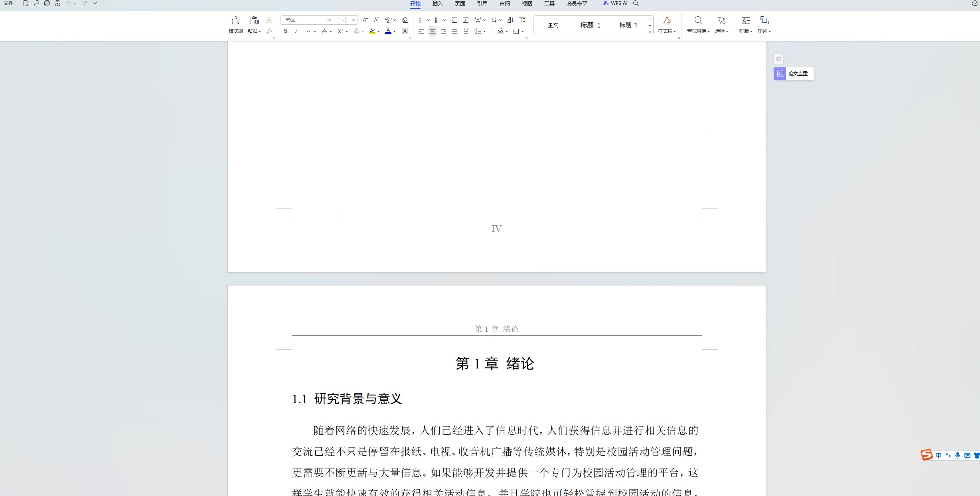Expand the borders dropdown arrow
The image size is (980, 496).
[523, 31]
